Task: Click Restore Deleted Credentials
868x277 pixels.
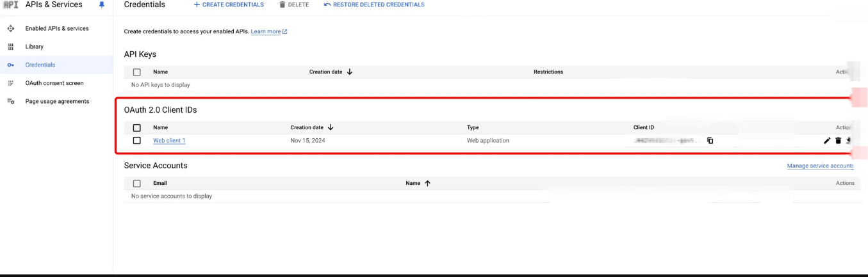Action: tap(374, 5)
